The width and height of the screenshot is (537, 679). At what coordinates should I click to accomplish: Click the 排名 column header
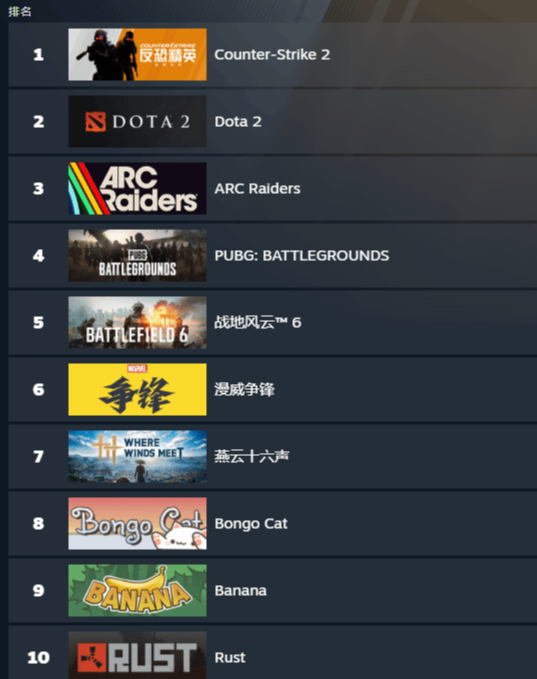pos(20,11)
